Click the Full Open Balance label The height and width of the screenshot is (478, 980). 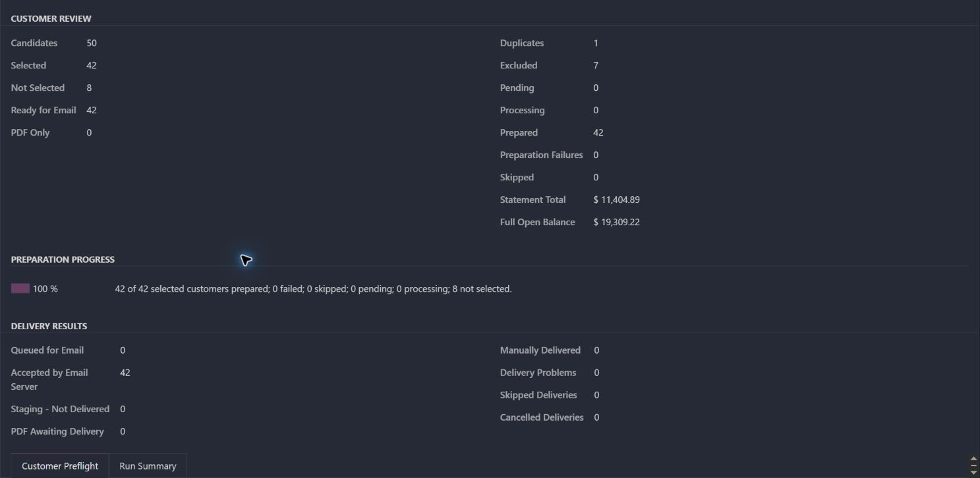click(x=538, y=222)
